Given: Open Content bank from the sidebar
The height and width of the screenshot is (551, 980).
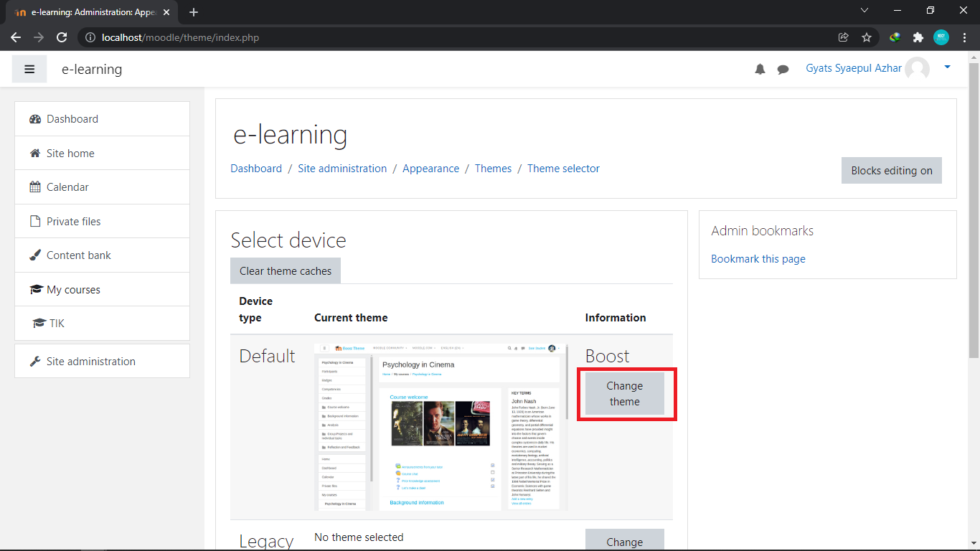Looking at the screenshot, I should pyautogui.click(x=79, y=255).
